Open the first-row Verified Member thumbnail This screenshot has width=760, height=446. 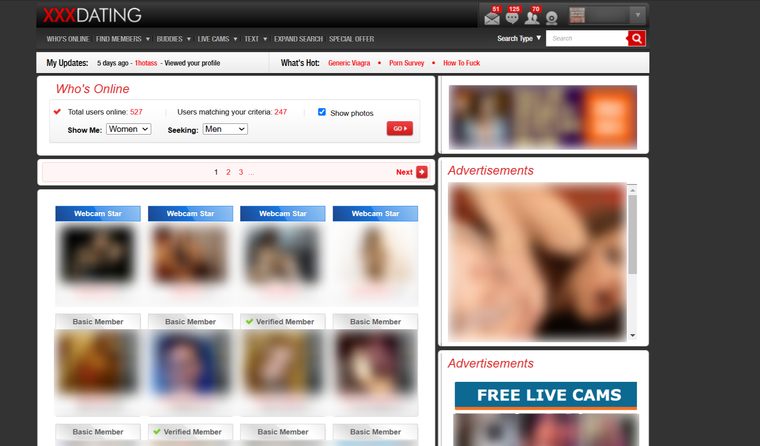[x=283, y=363]
